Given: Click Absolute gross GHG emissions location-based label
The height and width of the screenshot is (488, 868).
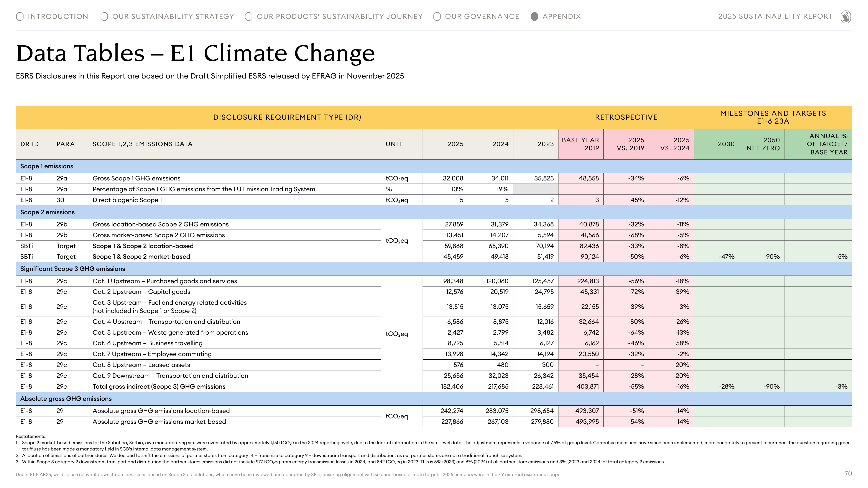Looking at the screenshot, I should pyautogui.click(x=161, y=411).
